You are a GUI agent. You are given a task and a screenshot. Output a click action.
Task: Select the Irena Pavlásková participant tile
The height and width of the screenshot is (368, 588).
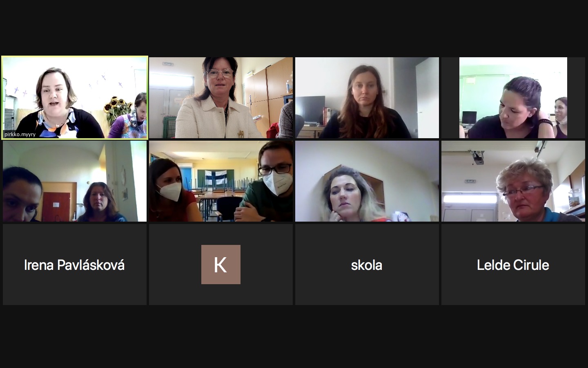(75, 265)
